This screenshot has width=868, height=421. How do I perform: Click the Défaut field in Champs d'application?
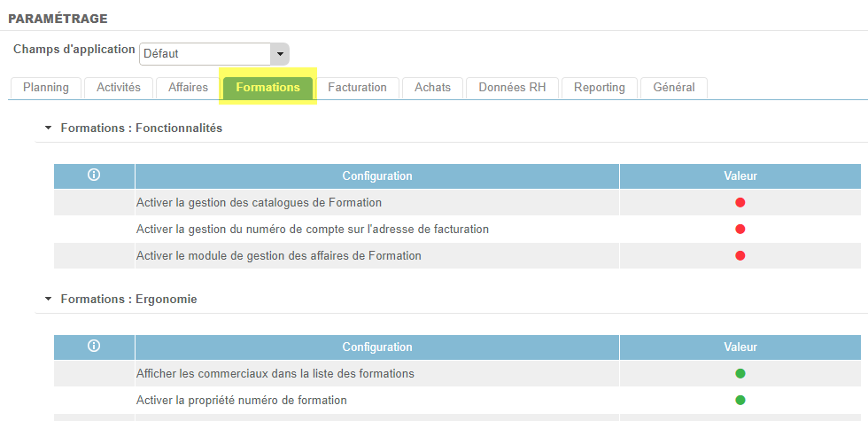pos(205,54)
